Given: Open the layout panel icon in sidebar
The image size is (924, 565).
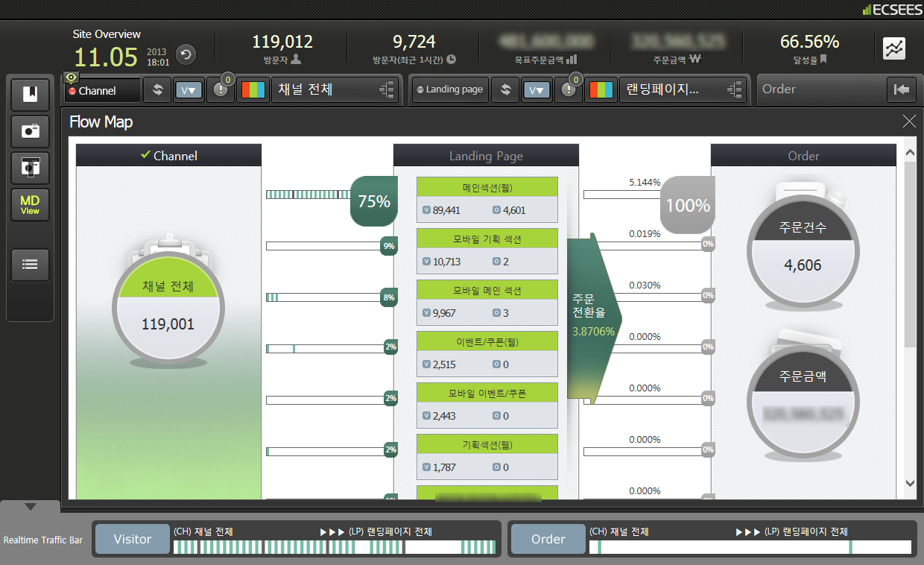Looking at the screenshot, I should [31, 168].
